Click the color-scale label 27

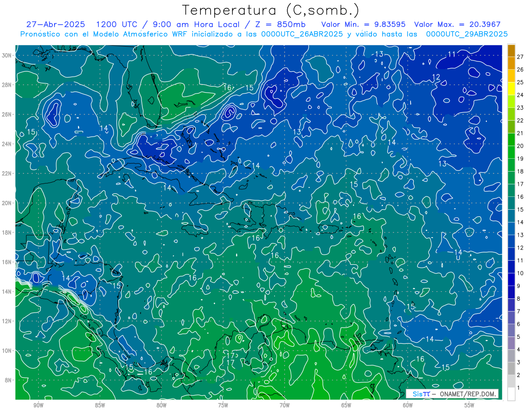tap(520, 56)
